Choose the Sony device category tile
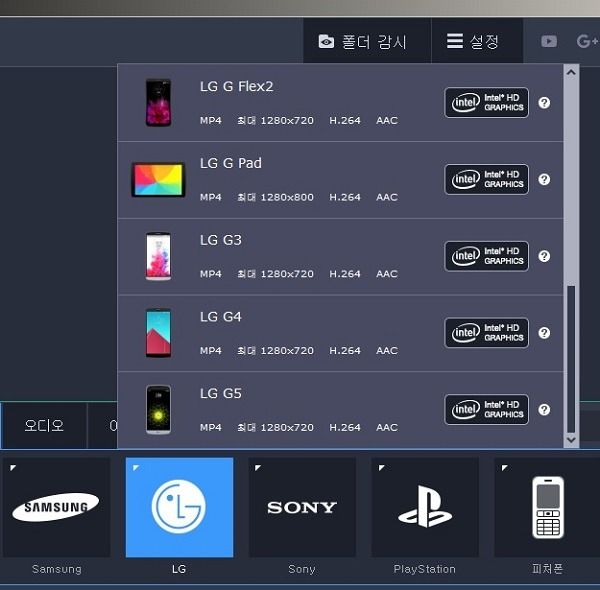The height and width of the screenshot is (590, 600). [302, 507]
